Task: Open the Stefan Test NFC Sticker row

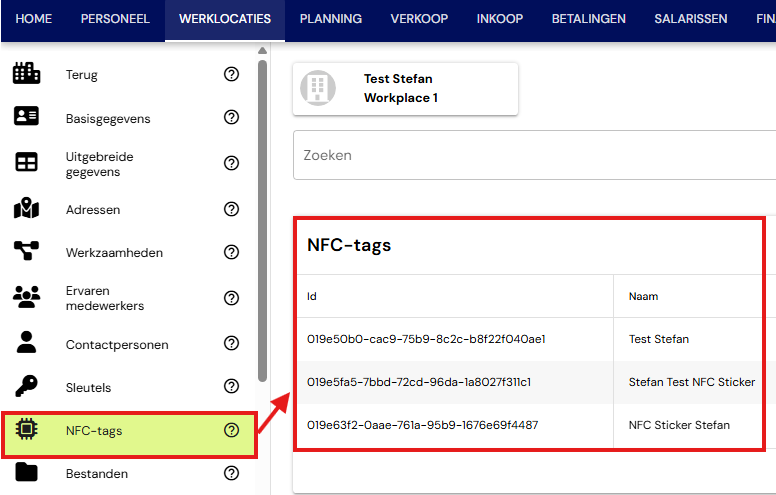Action: click(x=529, y=382)
